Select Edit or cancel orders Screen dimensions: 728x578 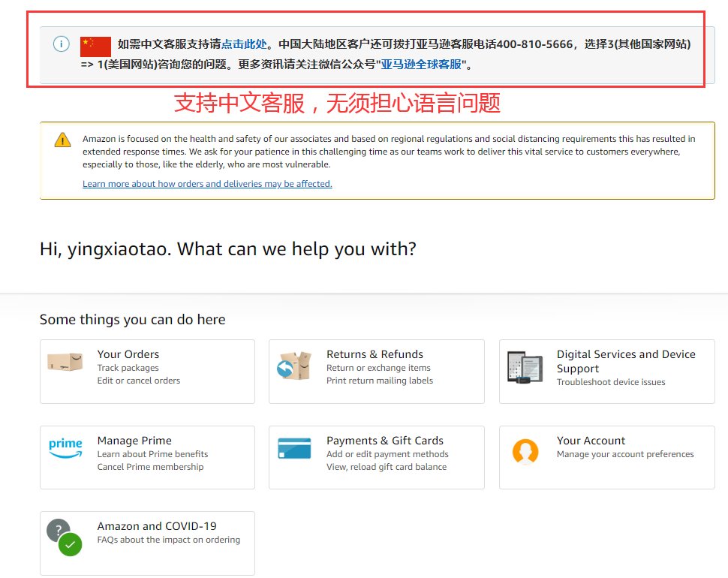tap(138, 381)
